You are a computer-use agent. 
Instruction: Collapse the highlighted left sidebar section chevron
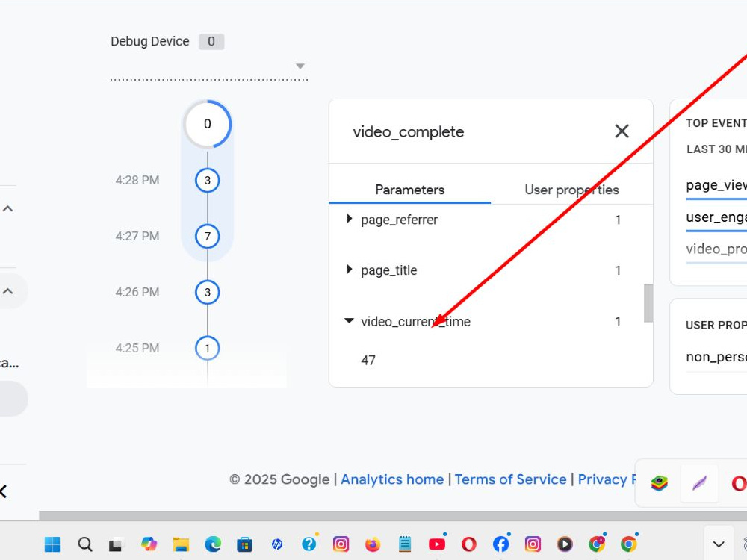[7, 291]
